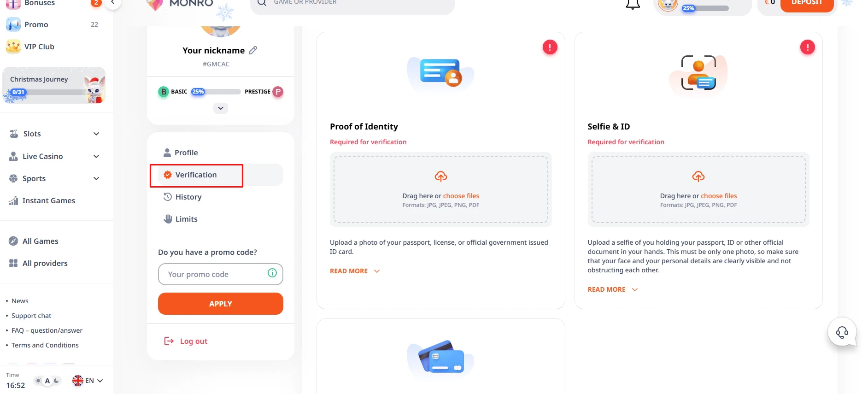
Task: Expand the level progress details chevron
Action: [x=221, y=108]
